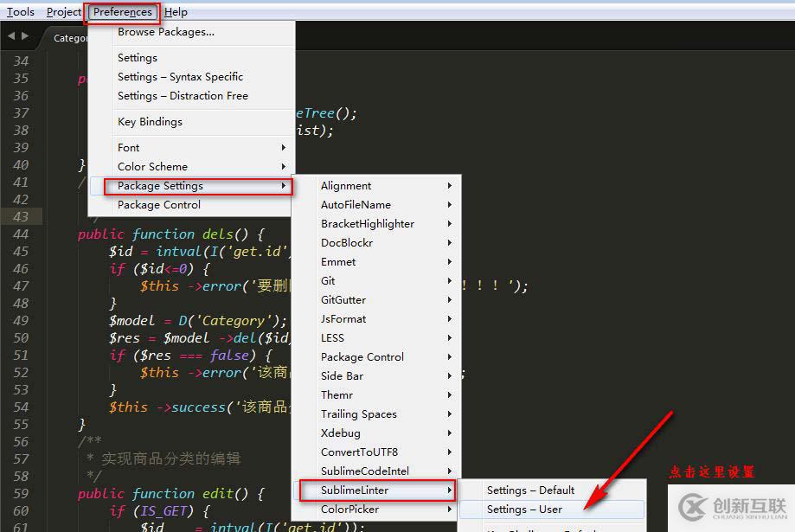Open the Project menu
This screenshot has width=795, height=532.
click(63, 11)
